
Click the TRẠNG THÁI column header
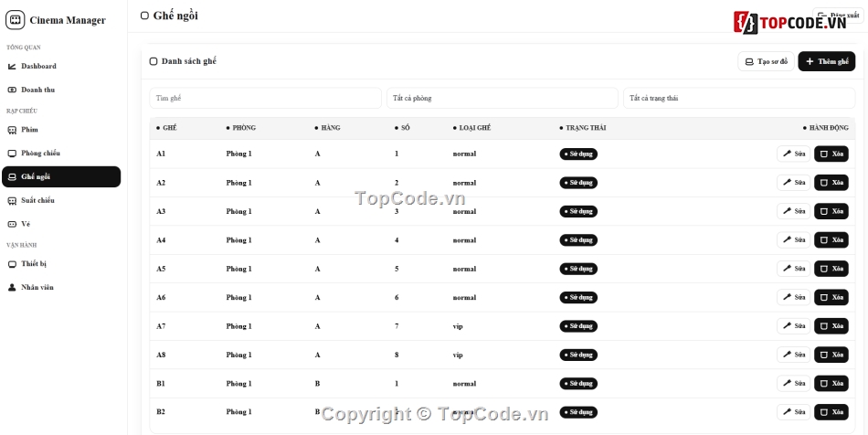click(x=582, y=128)
